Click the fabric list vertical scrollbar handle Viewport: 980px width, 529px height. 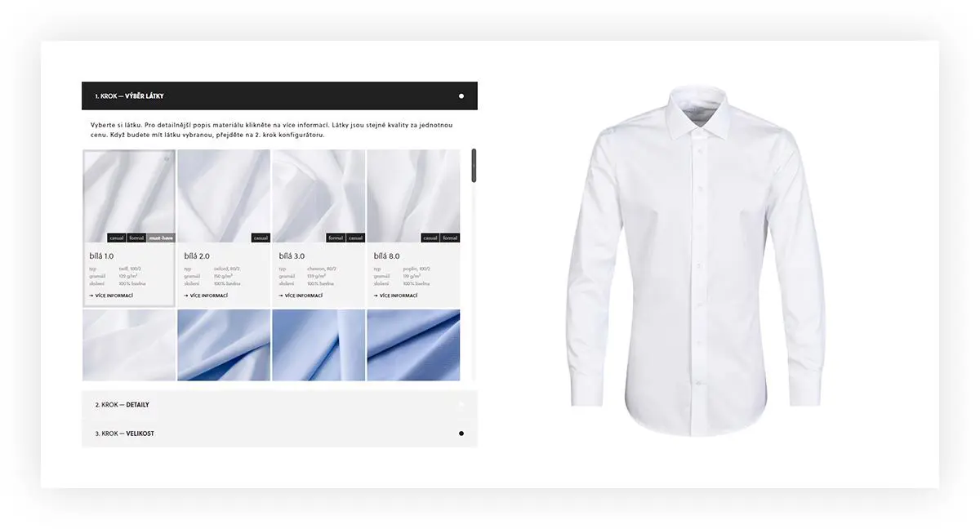(x=474, y=165)
